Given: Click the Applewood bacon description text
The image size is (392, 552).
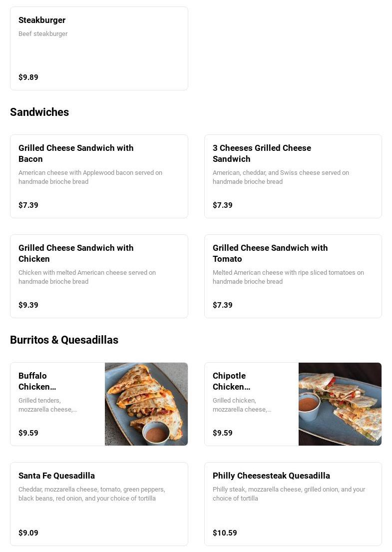Looking at the screenshot, I should point(90,177).
